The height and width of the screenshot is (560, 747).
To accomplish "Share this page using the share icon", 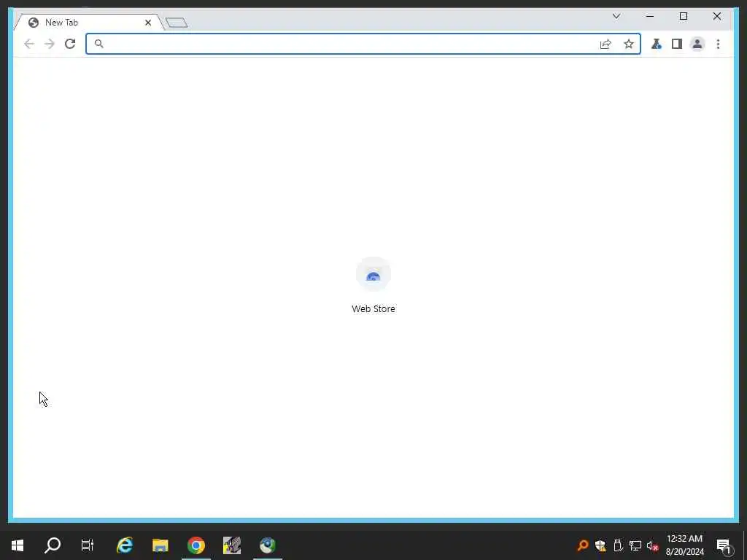I will point(605,44).
